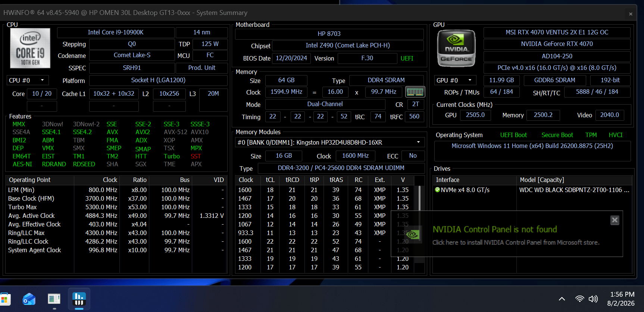644x312 pixels.
Task: Click the memory module chip icon
Action: click(415, 92)
